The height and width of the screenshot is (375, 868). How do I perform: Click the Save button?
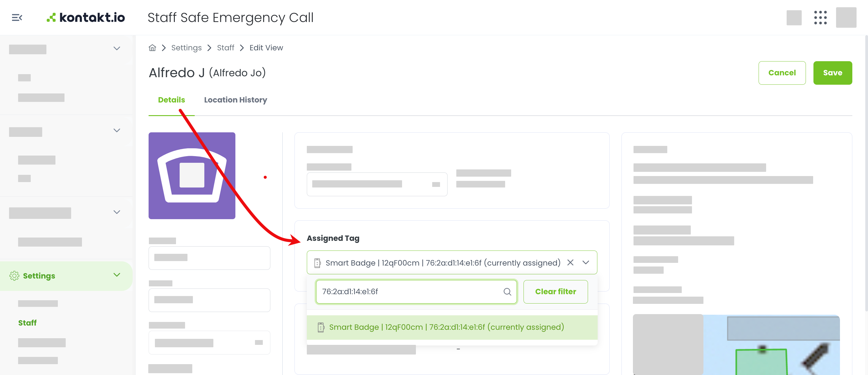coord(832,73)
